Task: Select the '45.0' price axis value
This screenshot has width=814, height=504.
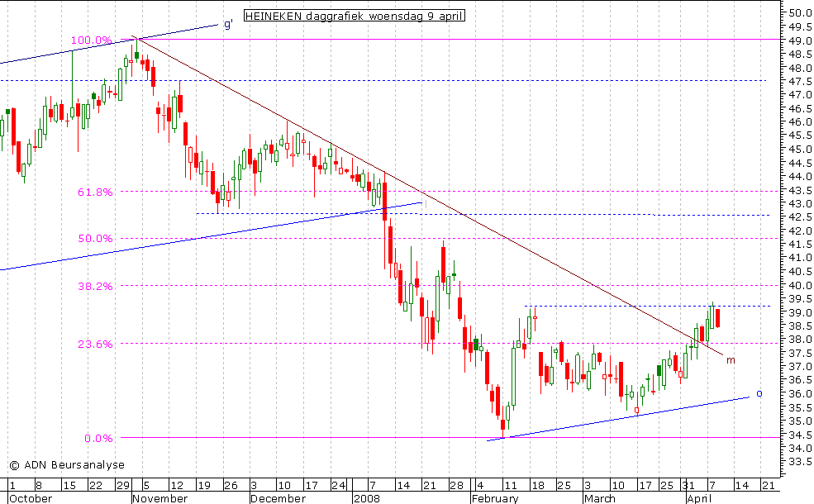Action: coord(800,149)
